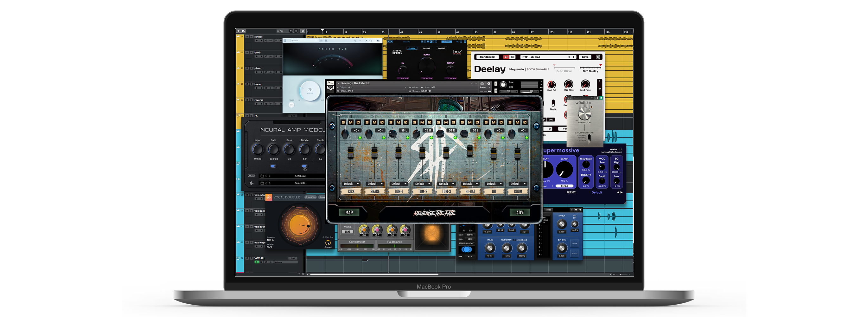Toggle the green LED on ROOM channel

pos(526,138)
